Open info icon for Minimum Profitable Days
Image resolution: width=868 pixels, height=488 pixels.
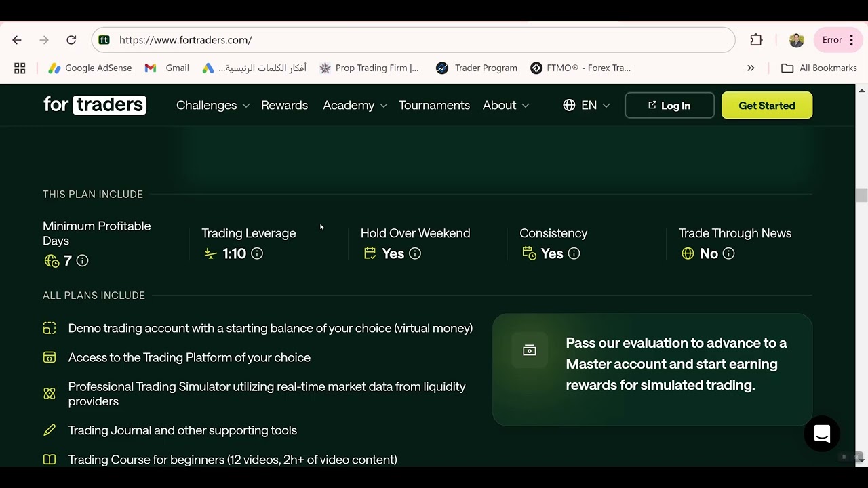point(82,260)
